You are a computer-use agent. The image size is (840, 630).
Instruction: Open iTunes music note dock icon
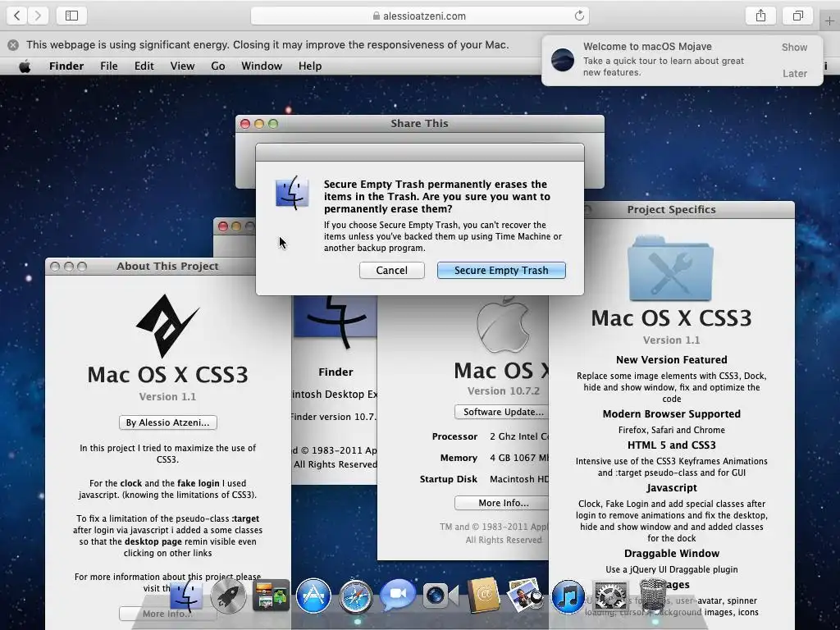coord(568,596)
